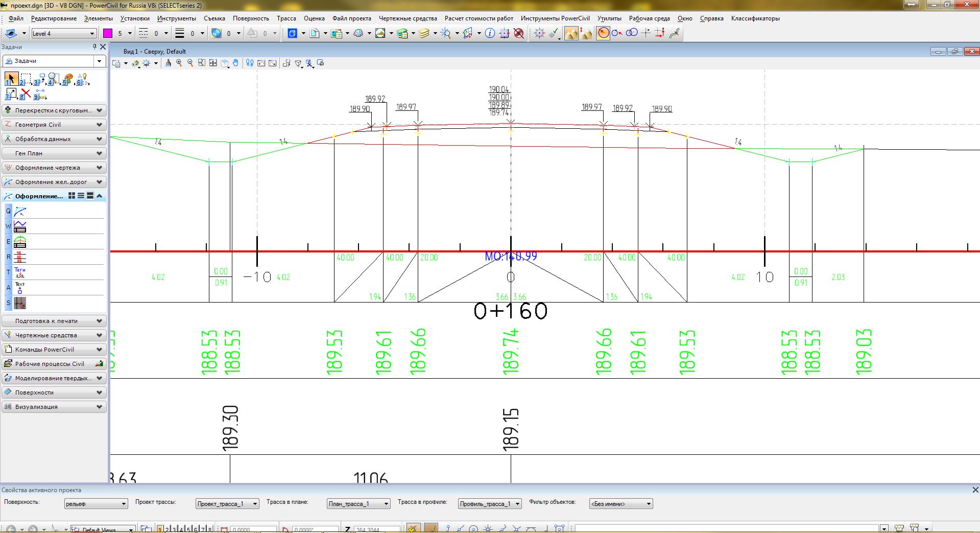The width and height of the screenshot is (980, 533).
Task: Click the Update View brush icon
Action: tap(168, 63)
